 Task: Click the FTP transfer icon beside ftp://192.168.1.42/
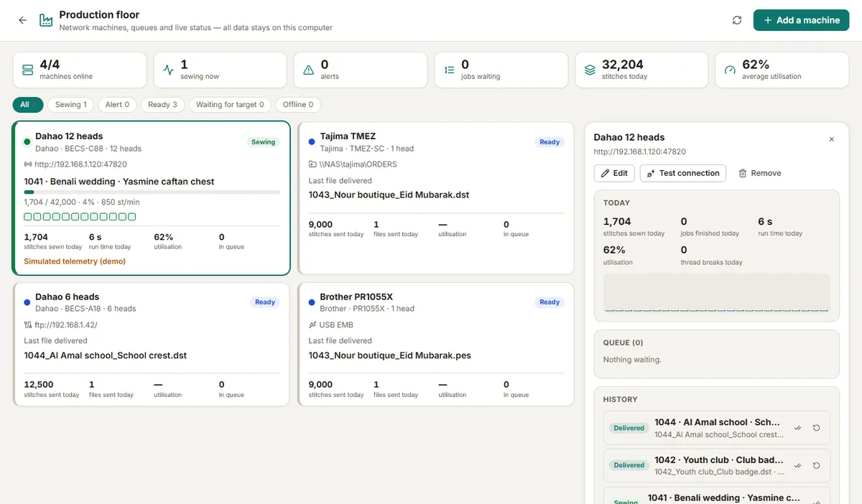[x=28, y=325]
